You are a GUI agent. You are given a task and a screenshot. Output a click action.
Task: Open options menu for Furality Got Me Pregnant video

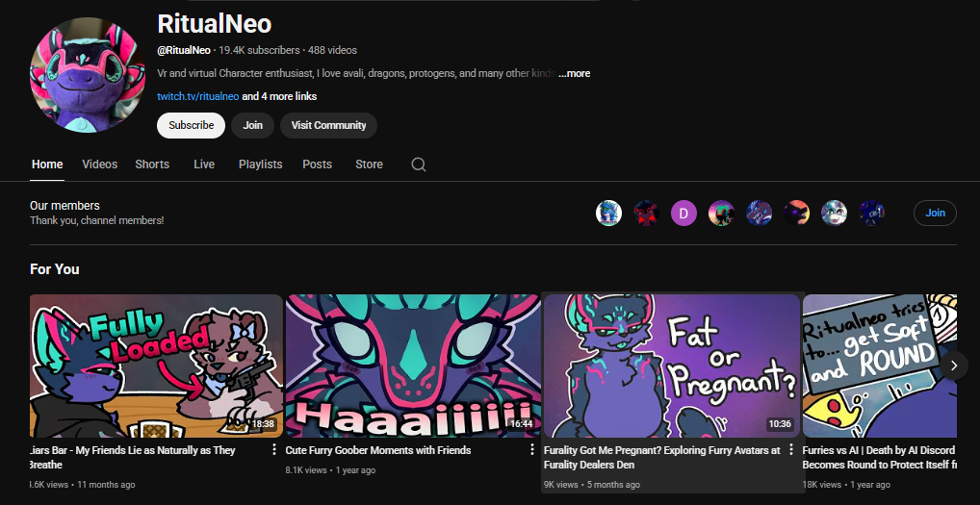pos(791,450)
